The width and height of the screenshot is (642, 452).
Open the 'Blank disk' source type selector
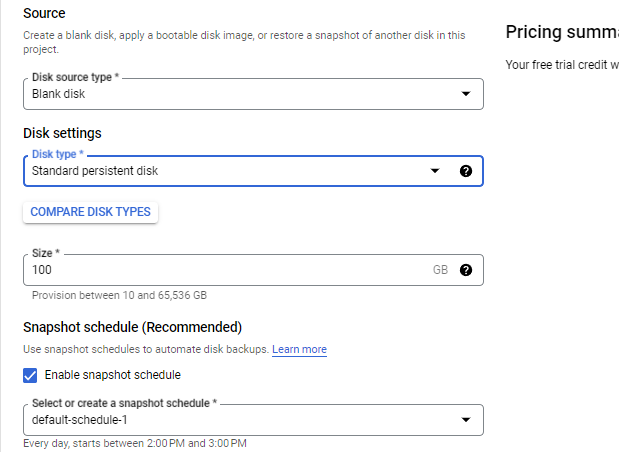click(x=240, y=94)
